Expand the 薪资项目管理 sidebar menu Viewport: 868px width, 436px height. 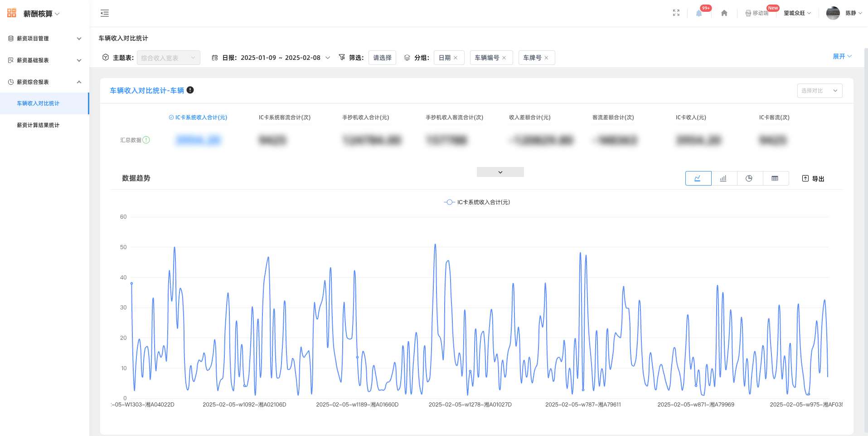coord(44,39)
